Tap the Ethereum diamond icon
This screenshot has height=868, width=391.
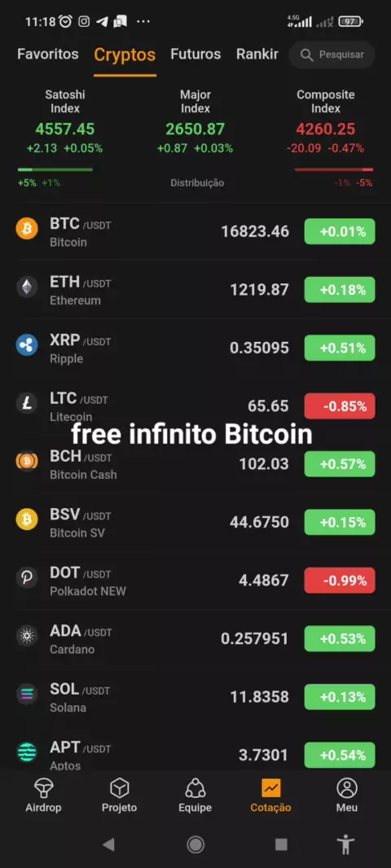[27, 287]
